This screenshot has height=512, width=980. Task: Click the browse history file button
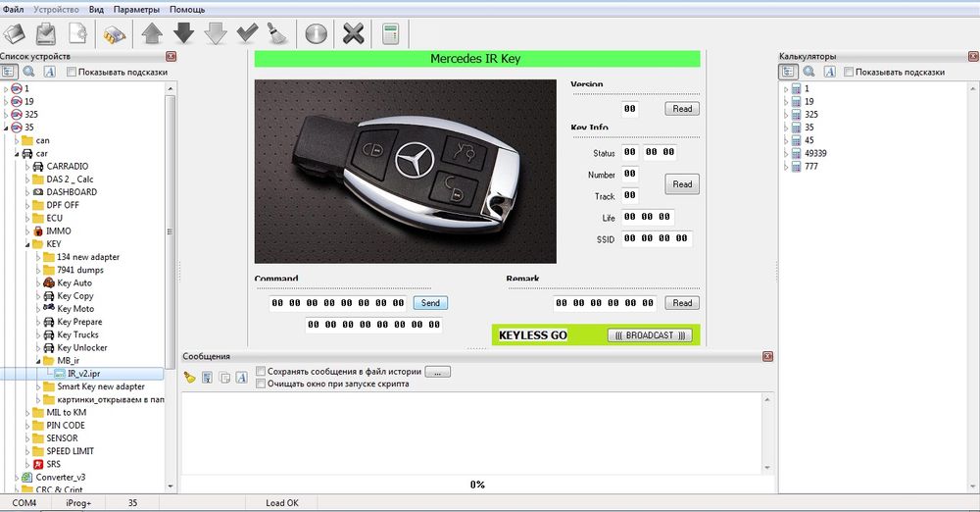pos(437,372)
